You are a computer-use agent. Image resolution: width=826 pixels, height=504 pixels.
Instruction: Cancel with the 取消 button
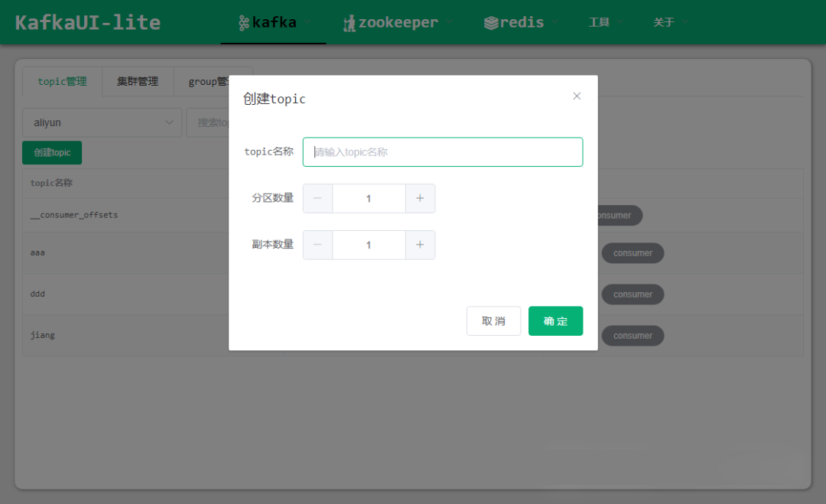(493, 320)
